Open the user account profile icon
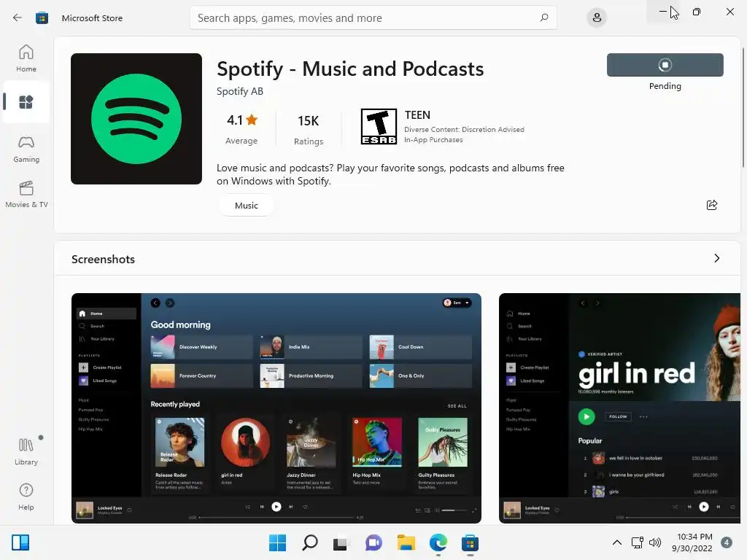 (597, 18)
